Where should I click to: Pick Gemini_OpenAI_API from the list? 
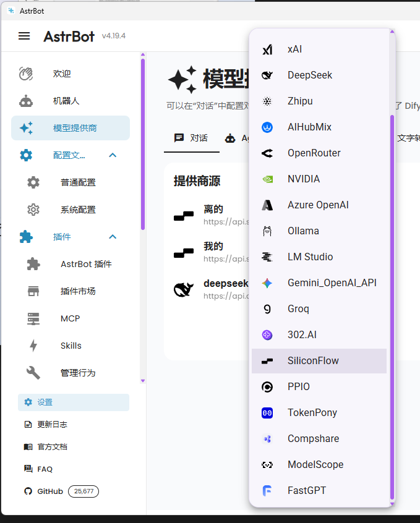tap(319, 283)
